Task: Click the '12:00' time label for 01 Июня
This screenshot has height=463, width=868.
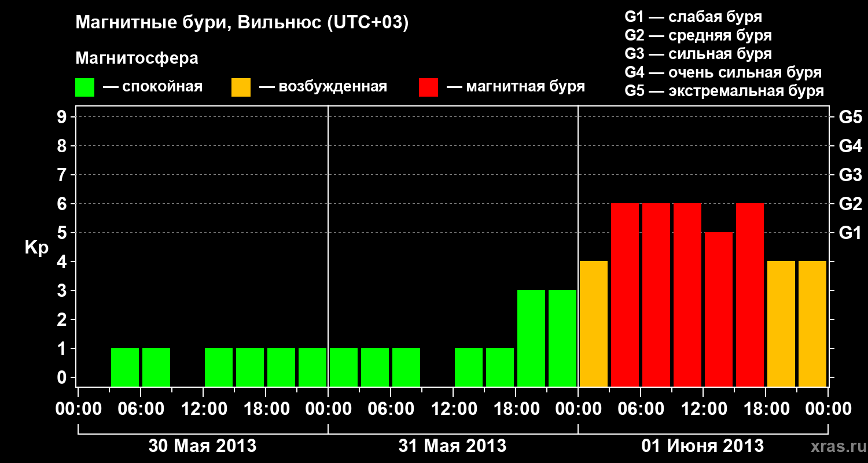Action: coord(703,409)
